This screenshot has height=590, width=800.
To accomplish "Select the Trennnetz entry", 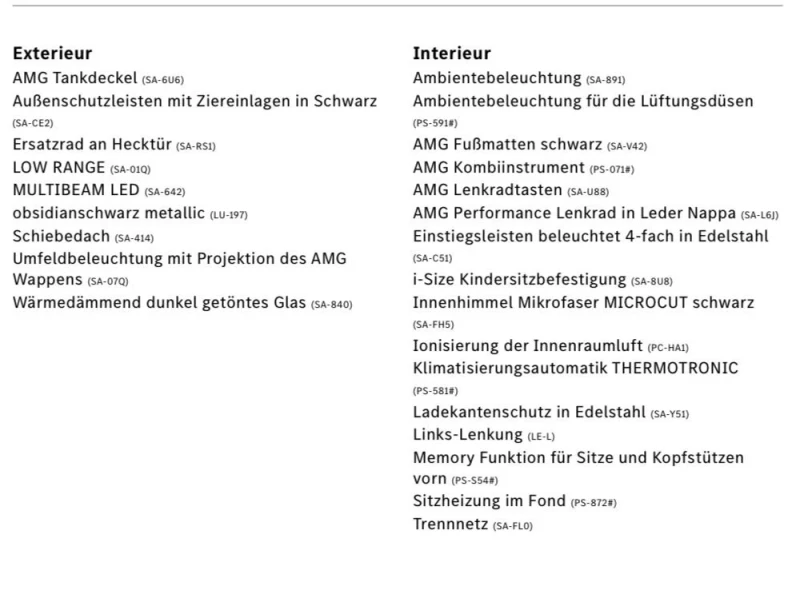I will pyautogui.click(x=450, y=524).
